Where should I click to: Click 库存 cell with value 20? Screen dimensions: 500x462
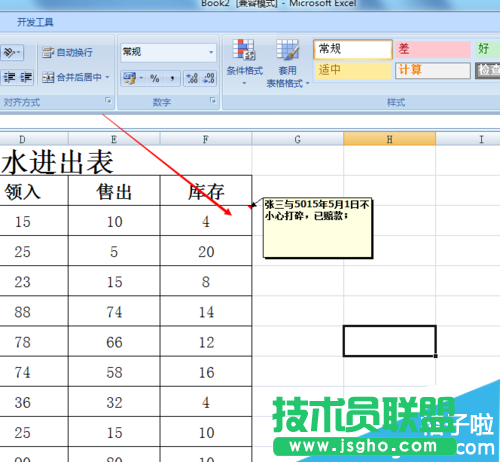coord(206,251)
